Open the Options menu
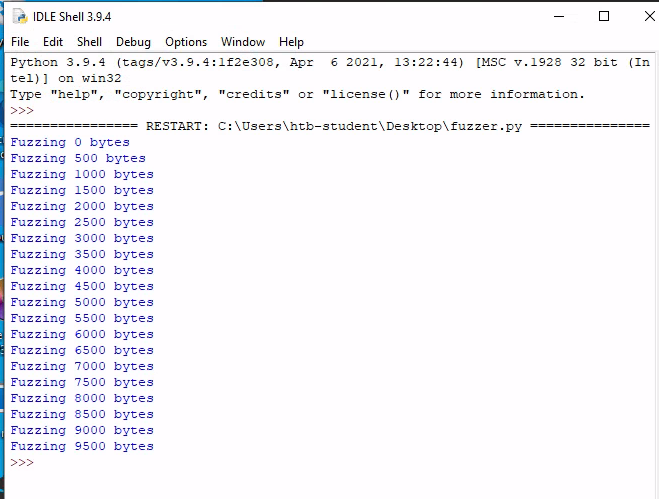Image resolution: width=659 pixels, height=499 pixels. [x=186, y=42]
